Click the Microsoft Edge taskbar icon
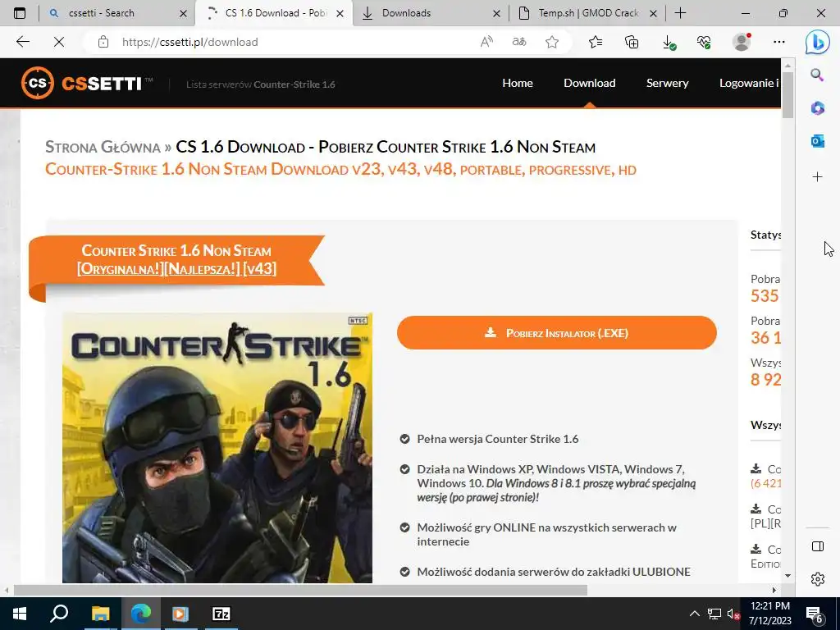The width and height of the screenshot is (840, 630). pos(141,614)
